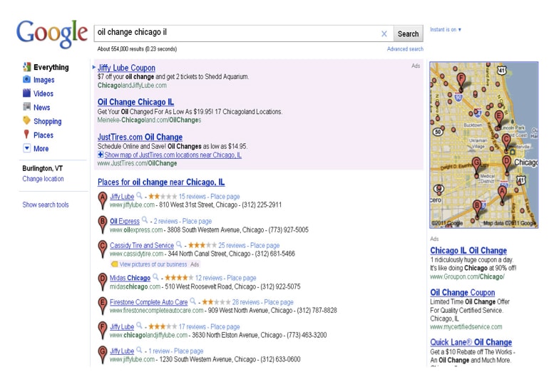Viewport: 554px width, 392px height.
Task: Click the Everything icon in the sidebar
Action: [x=27, y=67]
